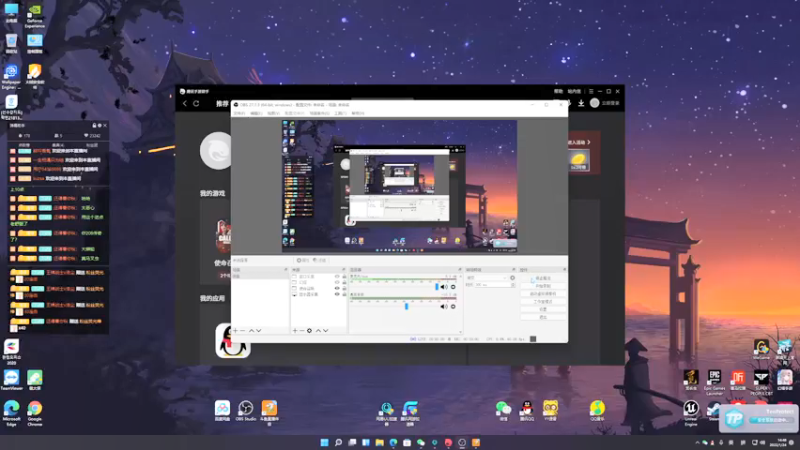Open the 视图 (View) menu in OBS
800x450 pixels.
coord(273,113)
